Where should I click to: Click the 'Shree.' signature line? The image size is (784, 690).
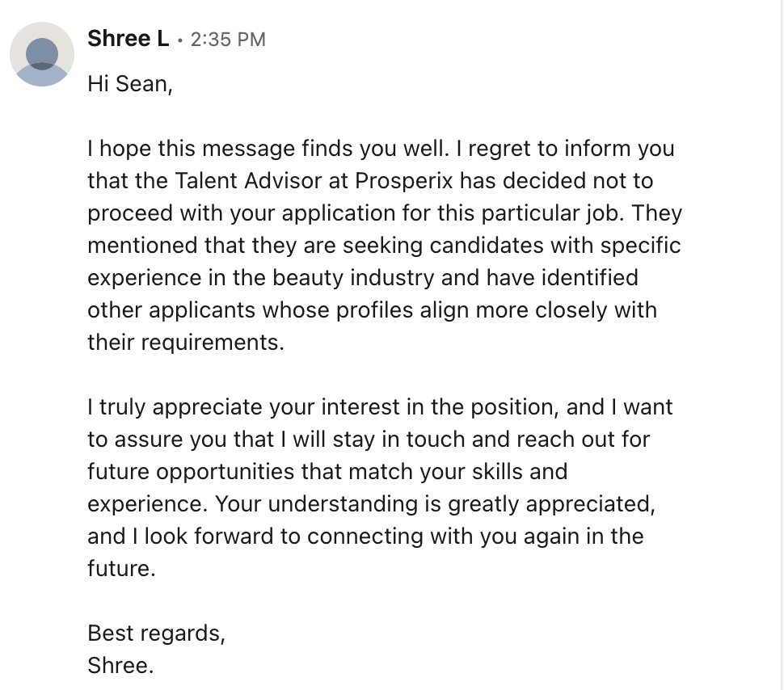(x=120, y=666)
